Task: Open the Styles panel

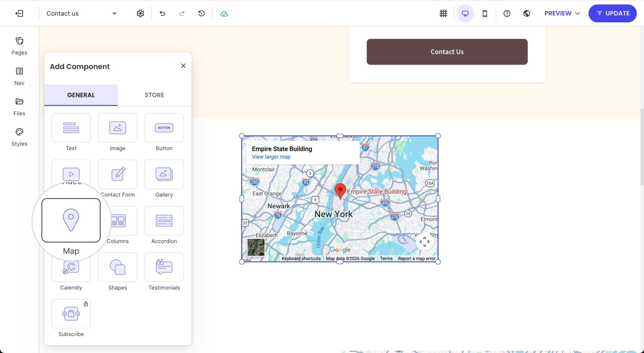Action: (x=19, y=137)
